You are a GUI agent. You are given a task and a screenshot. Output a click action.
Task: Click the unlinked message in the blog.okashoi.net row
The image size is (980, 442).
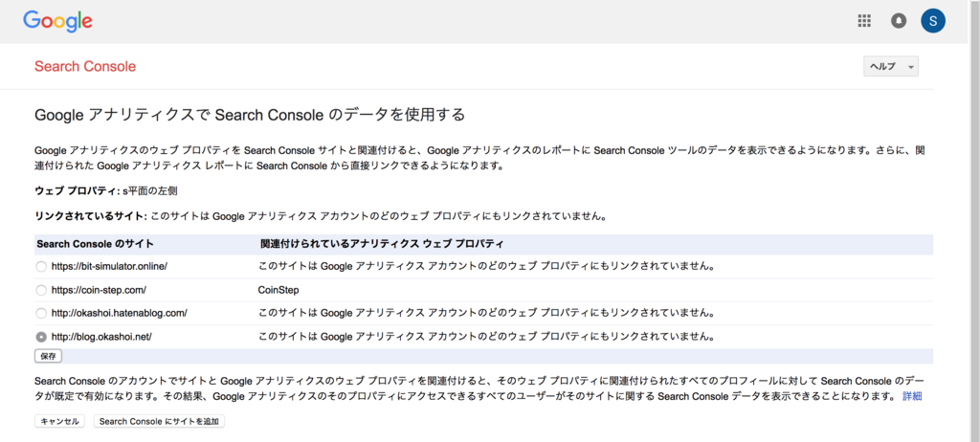coord(486,337)
